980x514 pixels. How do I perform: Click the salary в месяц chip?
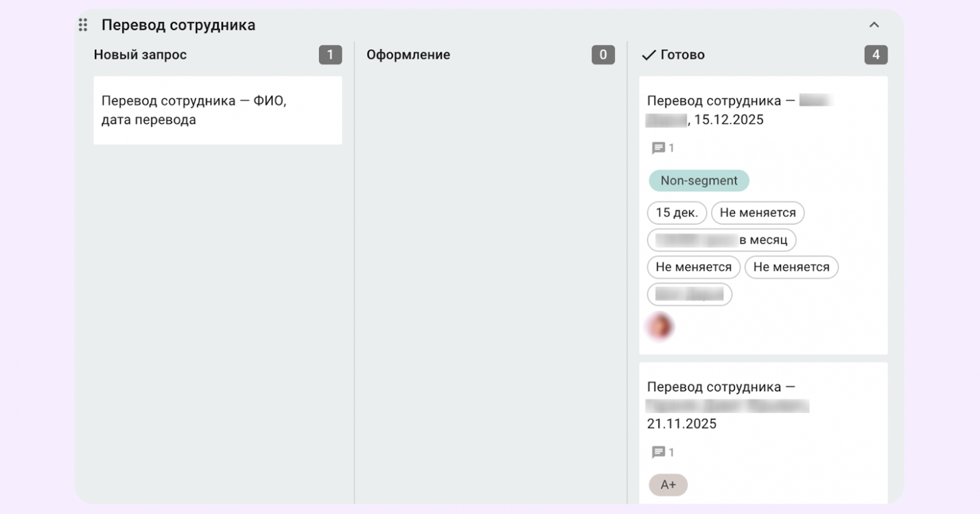721,240
